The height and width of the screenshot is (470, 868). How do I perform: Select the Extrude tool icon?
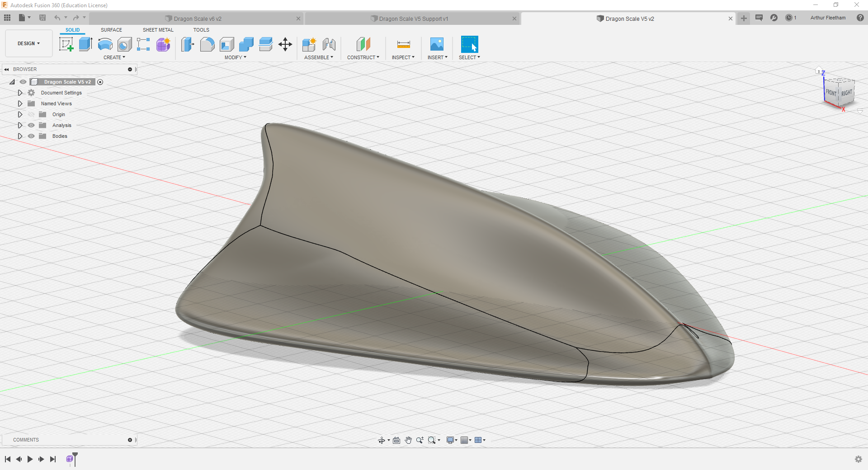85,44
